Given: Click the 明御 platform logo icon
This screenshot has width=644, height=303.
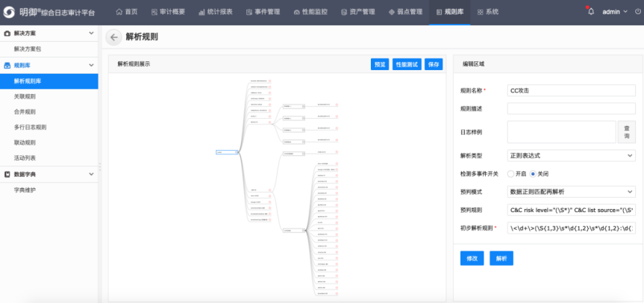Looking at the screenshot, I should click(x=9, y=12).
